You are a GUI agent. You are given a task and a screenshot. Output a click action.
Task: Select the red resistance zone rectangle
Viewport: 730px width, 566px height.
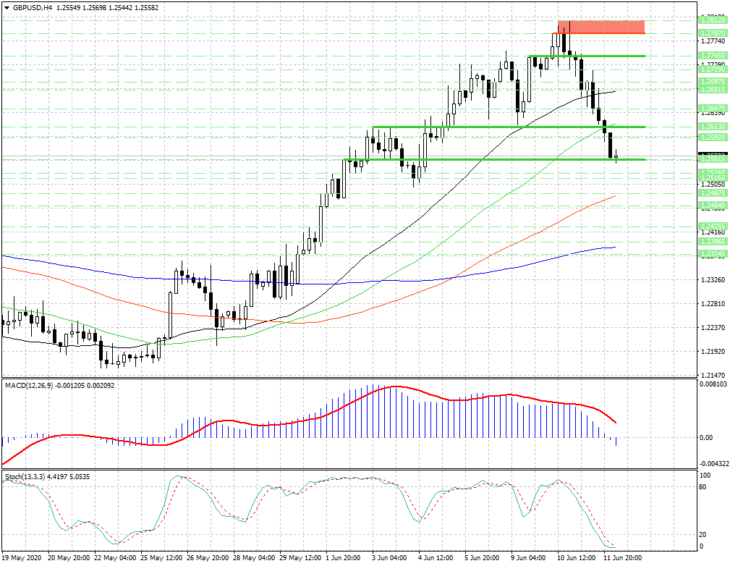(x=601, y=27)
